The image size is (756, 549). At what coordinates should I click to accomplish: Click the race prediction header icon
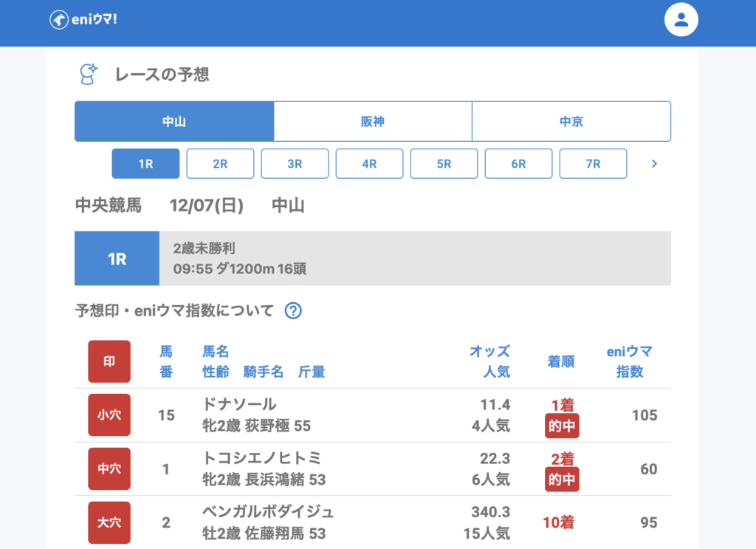point(89,74)
